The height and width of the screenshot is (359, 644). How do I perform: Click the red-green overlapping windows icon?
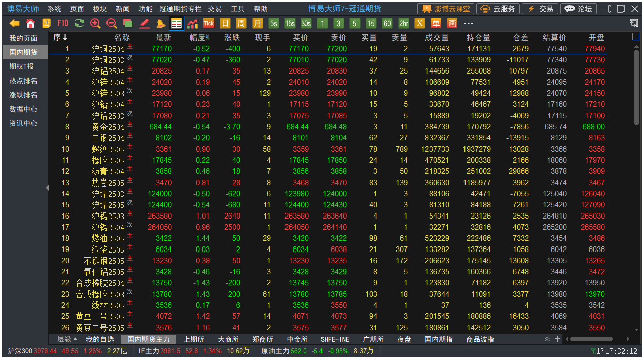128,23
